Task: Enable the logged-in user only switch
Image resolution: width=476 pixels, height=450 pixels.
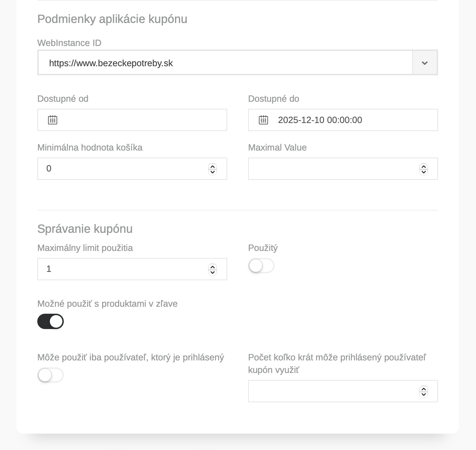Action: click(x=51, y=375)
